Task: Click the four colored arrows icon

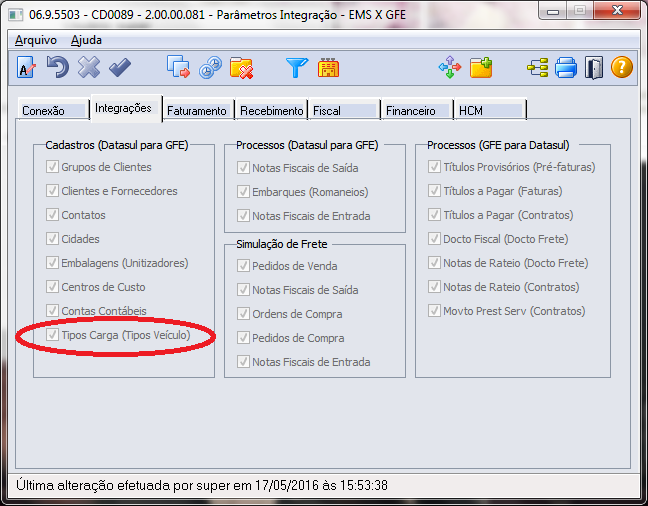Action: (x=450, y=67)
